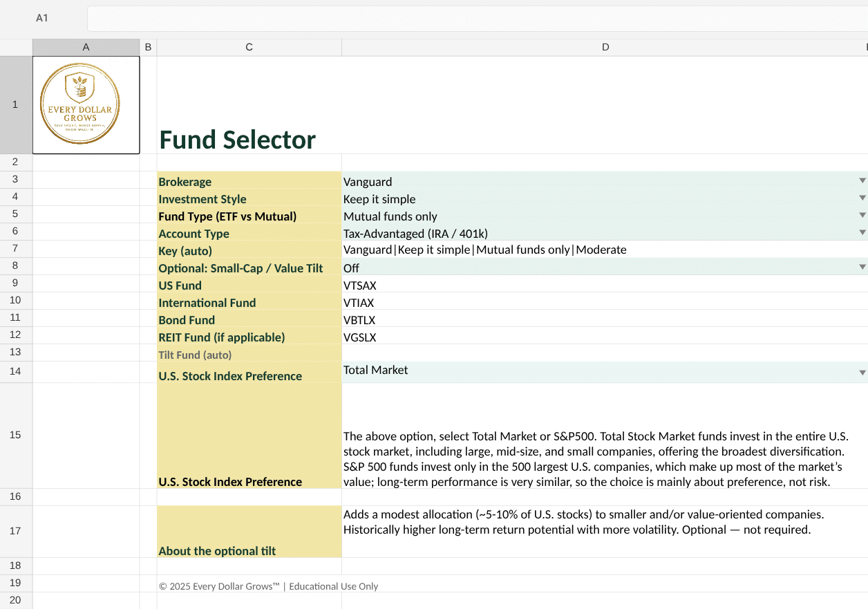Viewport: 868px width, 609px height.
Task: Click the VTSAX cell
Action: [x=605, y=284]
